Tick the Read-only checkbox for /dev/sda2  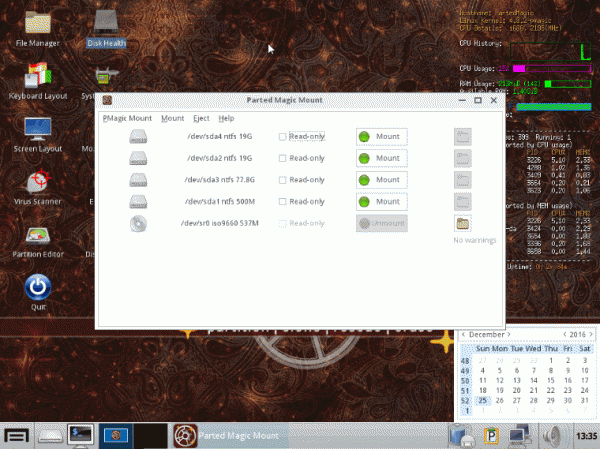click(x=283, y=158)
